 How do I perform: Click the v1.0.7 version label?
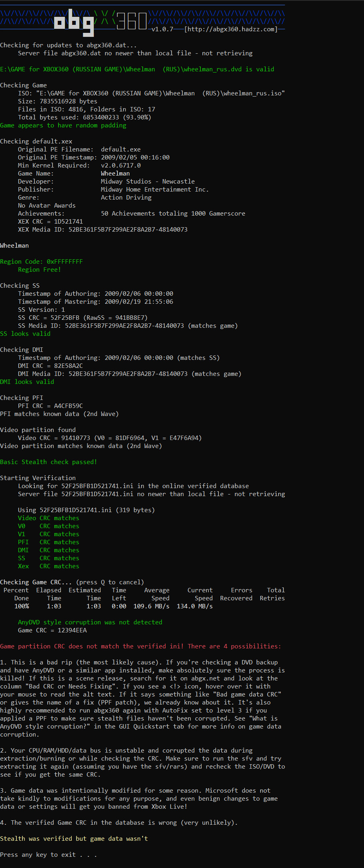click(162, 29)
